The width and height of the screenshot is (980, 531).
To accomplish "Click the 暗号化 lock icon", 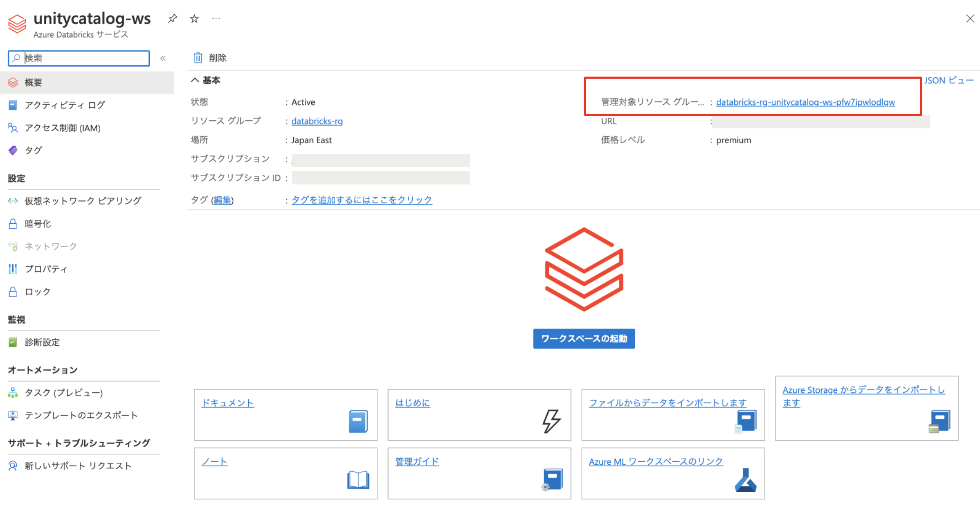I will (13, 224).
